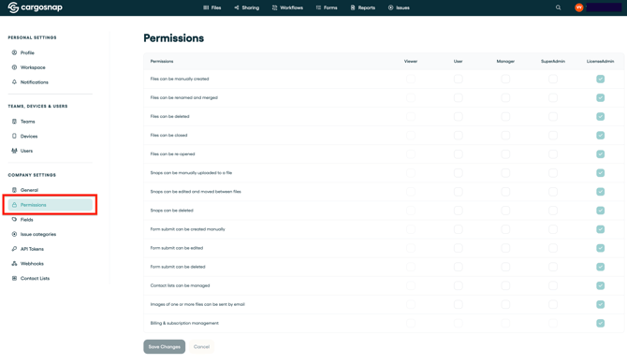Click the 'Files can be deleted' row label
Viewport: 627px width, 364px height.
169,116
